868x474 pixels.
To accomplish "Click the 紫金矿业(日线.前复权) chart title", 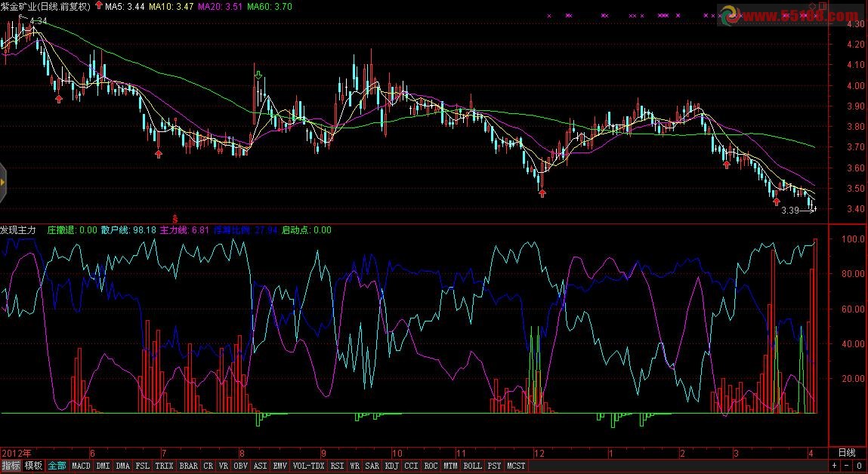I will coord(45,7).
